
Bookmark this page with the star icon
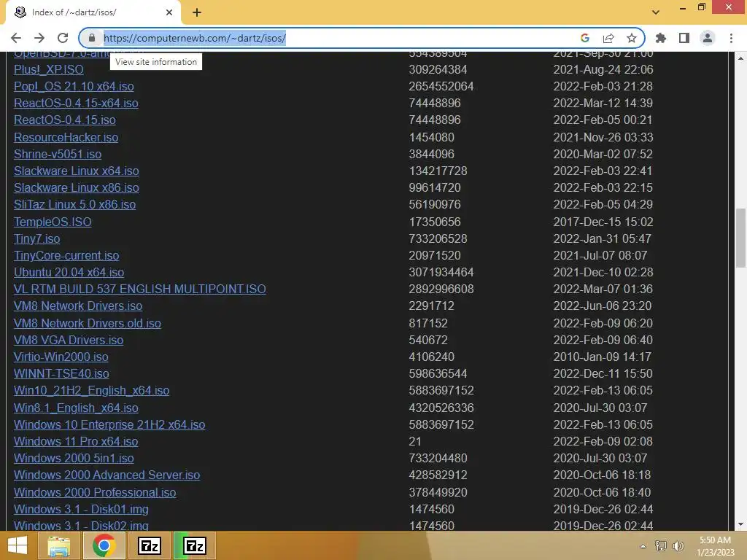tap(632, 38)
